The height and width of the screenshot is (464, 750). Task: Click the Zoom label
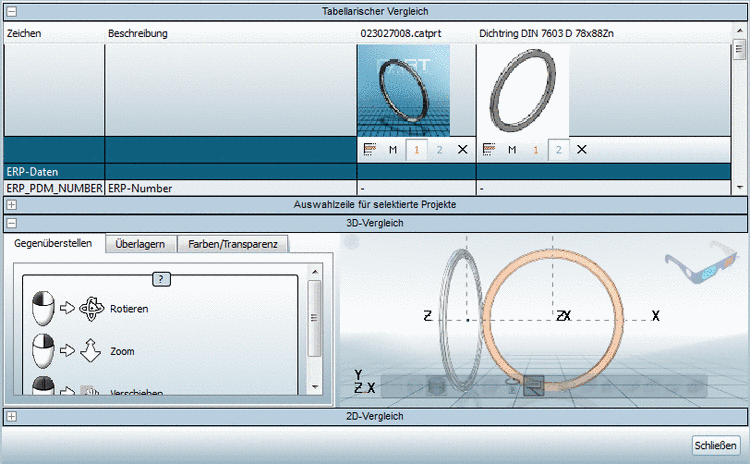click(122, 351)
